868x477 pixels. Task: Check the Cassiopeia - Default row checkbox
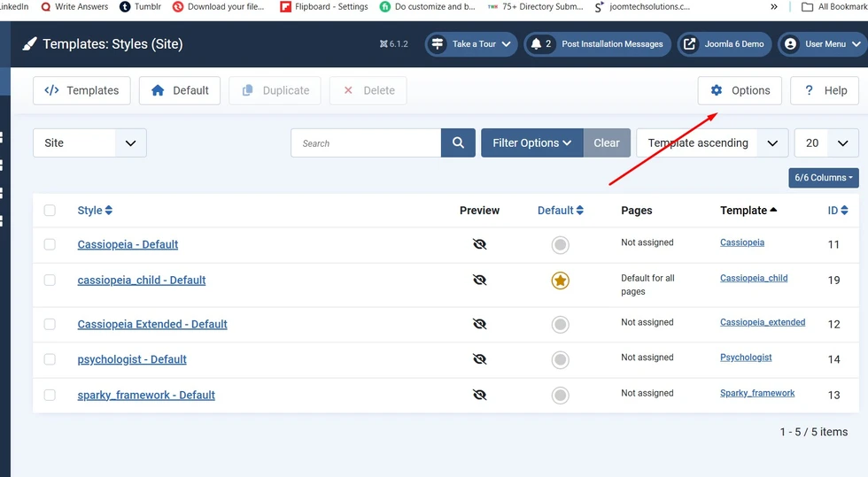click(x=50, y=244)
